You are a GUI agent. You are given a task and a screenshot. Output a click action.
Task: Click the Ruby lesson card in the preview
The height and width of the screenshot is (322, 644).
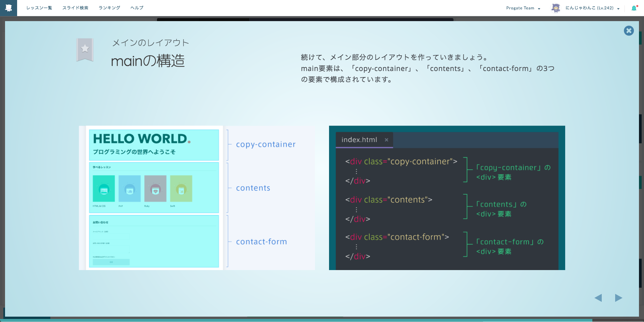coord(155,188)
